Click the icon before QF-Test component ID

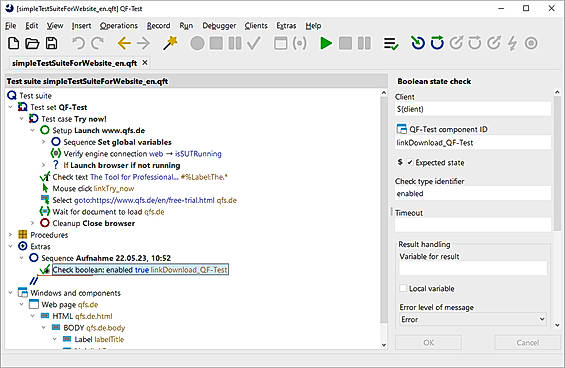tap(401, 129)
